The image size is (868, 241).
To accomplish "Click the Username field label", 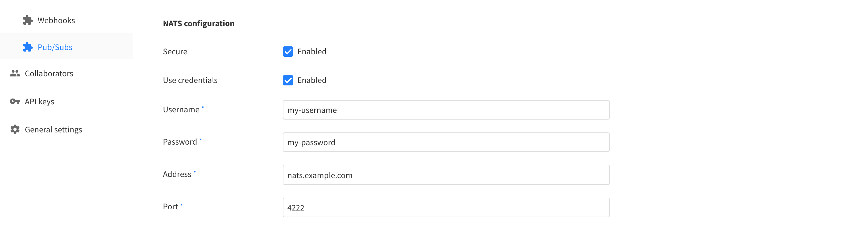I will (x=181, y=110).
